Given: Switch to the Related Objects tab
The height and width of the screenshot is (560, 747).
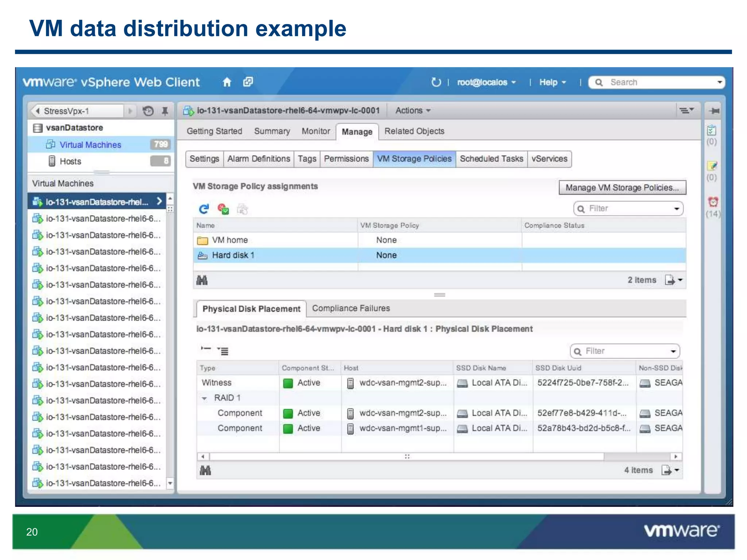Looking at the screenshot, I should point(414,131).
